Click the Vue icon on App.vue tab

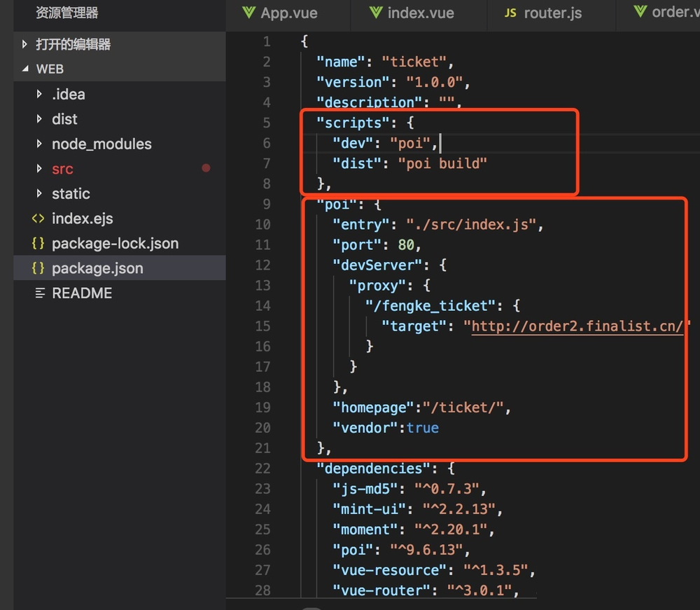248,13
